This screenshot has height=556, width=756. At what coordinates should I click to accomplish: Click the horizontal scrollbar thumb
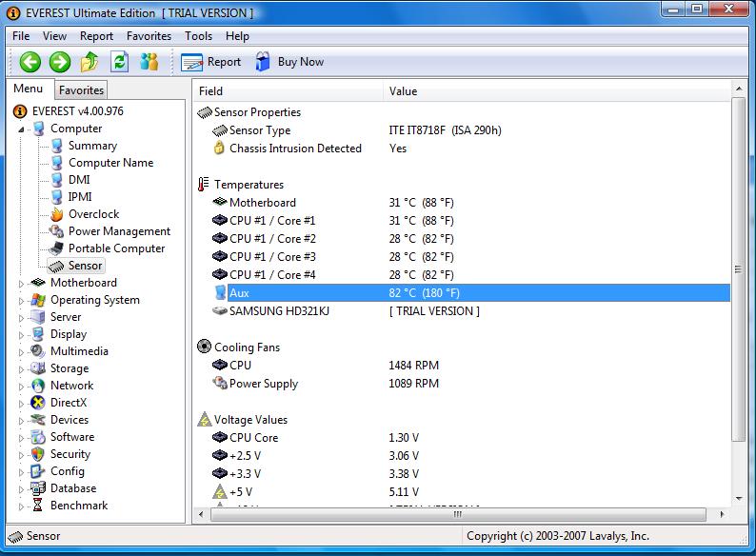pyautogui.click(x=458, y=514)
